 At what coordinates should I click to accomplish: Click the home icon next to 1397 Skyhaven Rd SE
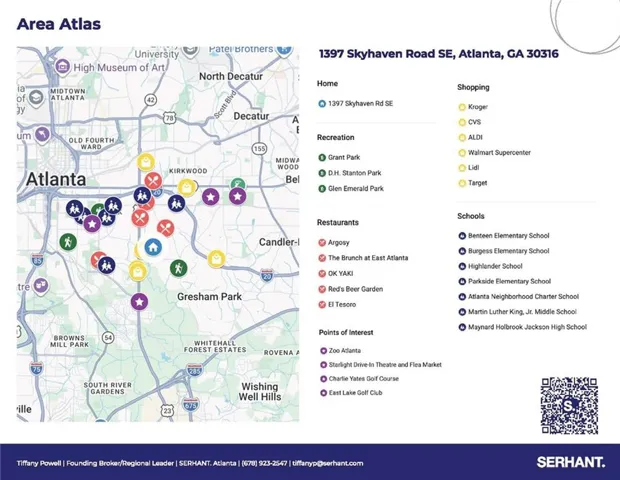tap(322, 104)
